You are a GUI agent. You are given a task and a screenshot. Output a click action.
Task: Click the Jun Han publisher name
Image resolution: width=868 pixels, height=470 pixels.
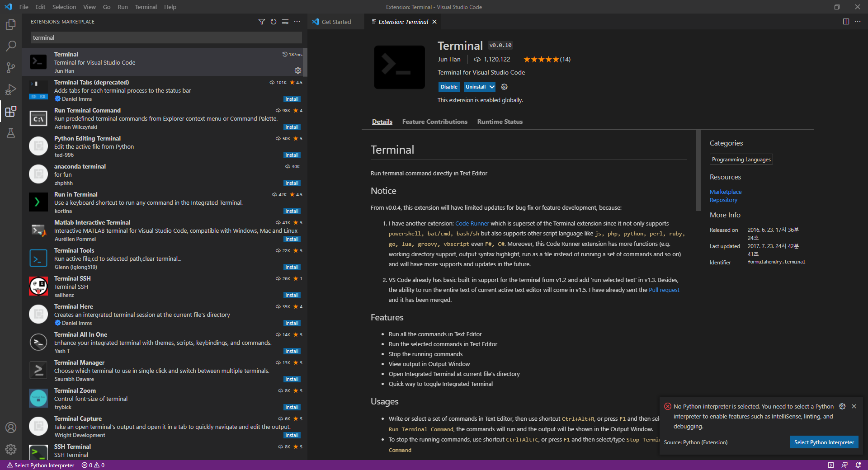449,59
